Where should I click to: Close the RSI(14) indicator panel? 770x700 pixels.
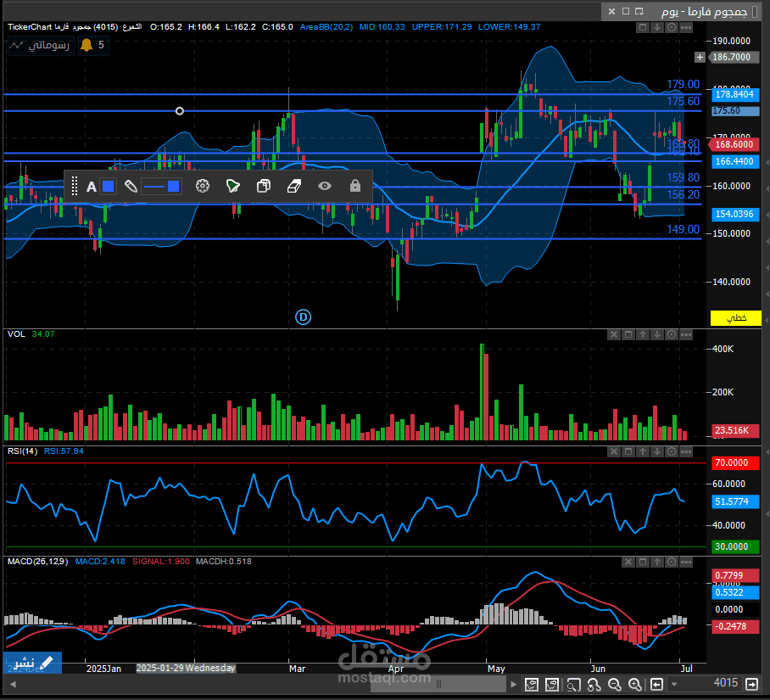point(614,451)
